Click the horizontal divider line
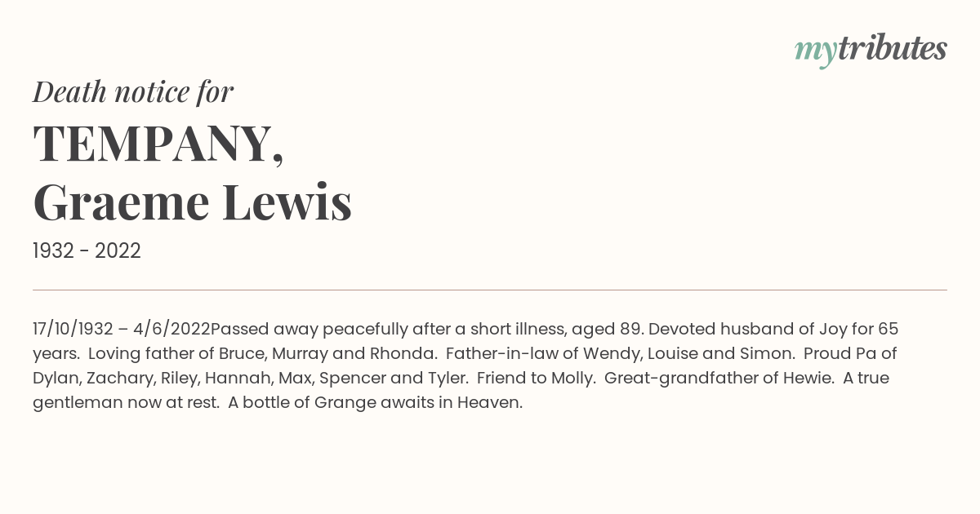This screenshot has height=514, width=980. click(490, 290)
